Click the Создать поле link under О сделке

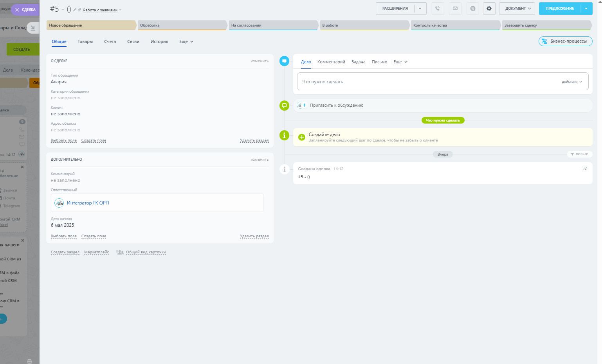tap(94, 140)
